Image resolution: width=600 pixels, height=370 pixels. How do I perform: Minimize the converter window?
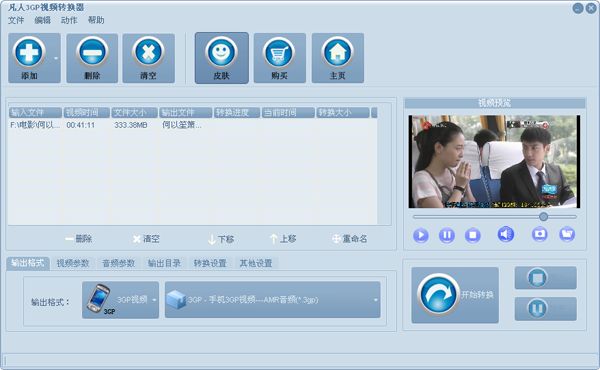pyautogui.click(x=578, y=8)
